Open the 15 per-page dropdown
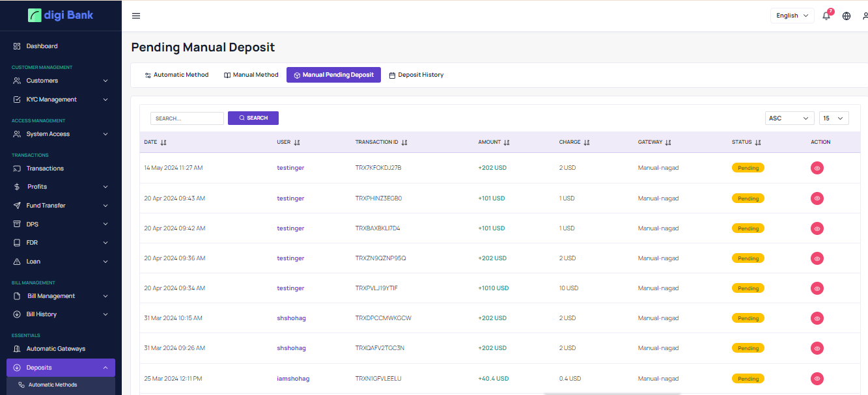This screenshot has height=395, width=868. point(833,118)
